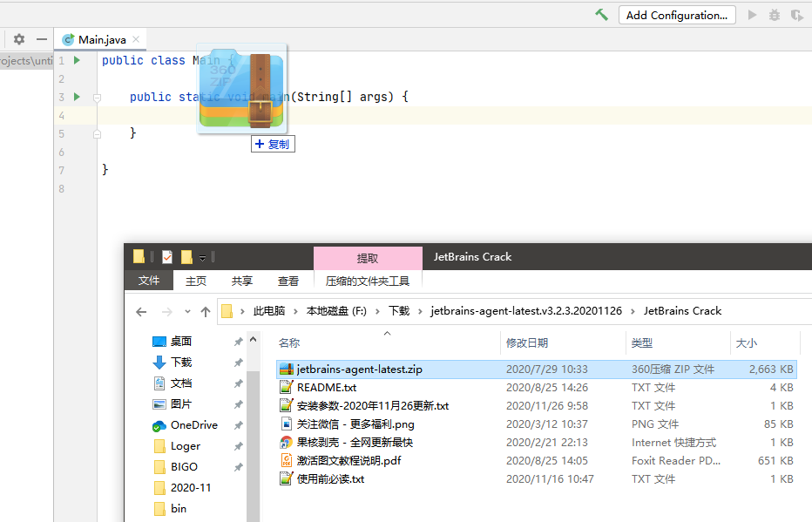
Task: Click the Run play button in IDE toolbar
Action: 753,15
